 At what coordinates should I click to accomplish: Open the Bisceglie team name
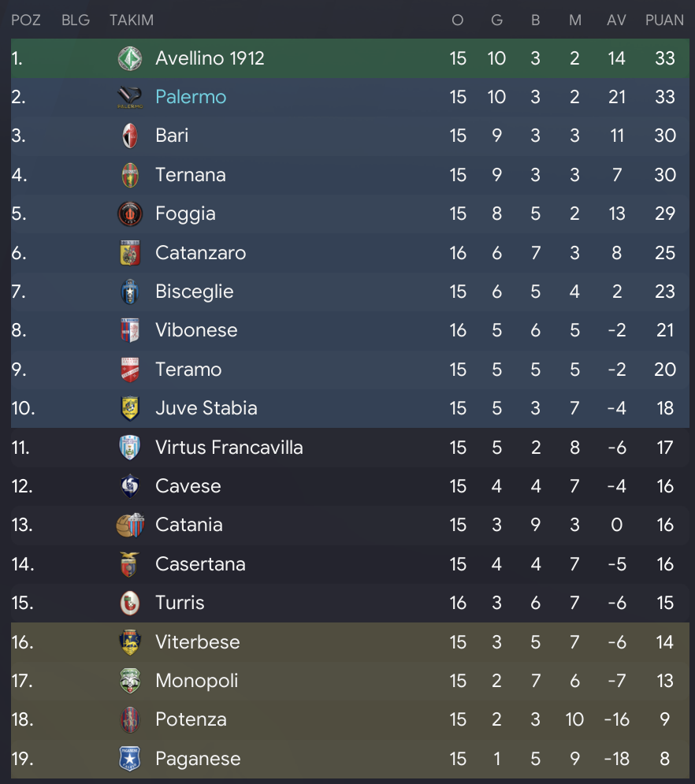tap(195, 292)
